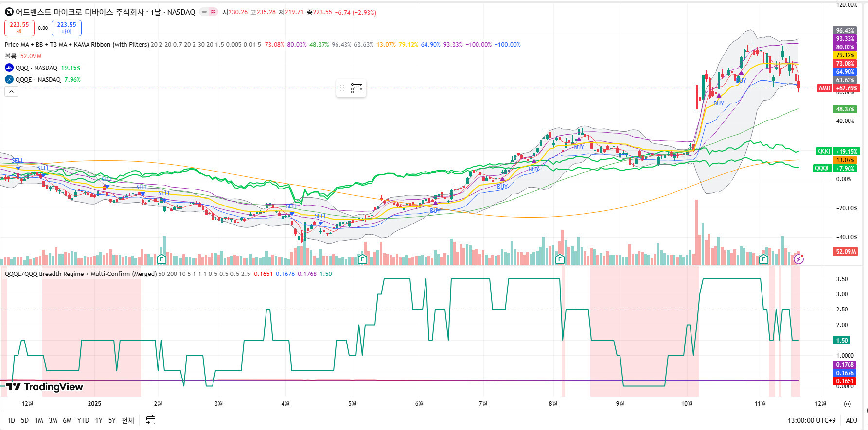Click the 0.1676 blue scale label
This screenshot has width=868, height=430.
(x=845, y=373)
